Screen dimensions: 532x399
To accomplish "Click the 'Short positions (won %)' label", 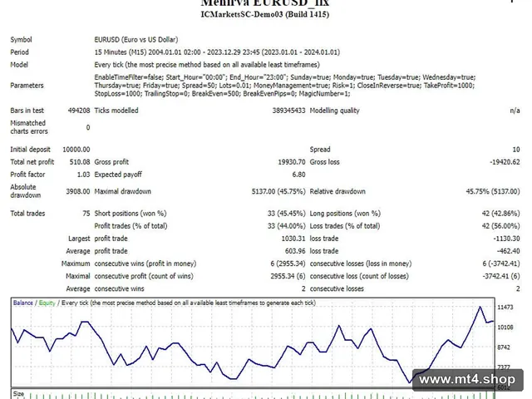I will point(131,214).
